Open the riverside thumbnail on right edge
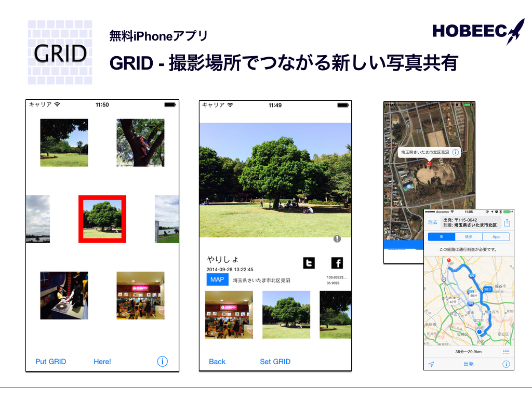This screenshot has width=532, height=399. [167, 219]
